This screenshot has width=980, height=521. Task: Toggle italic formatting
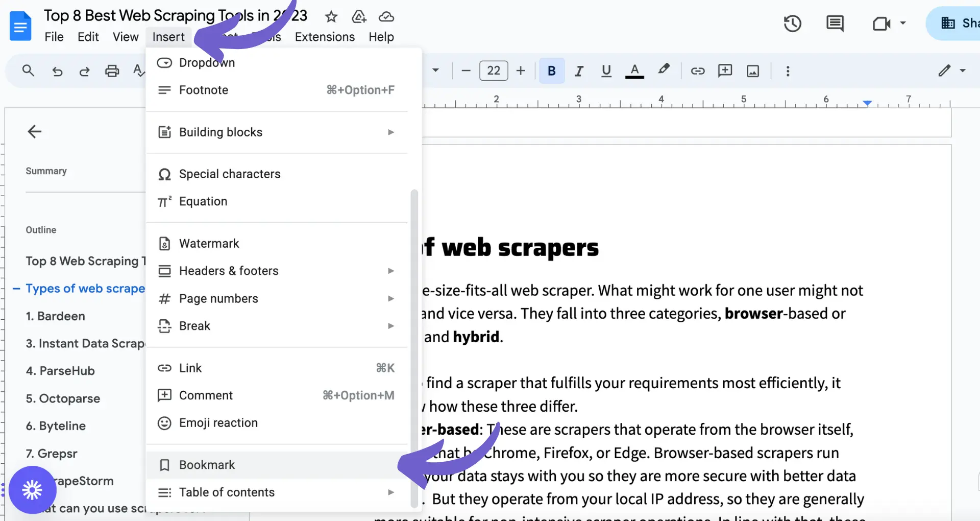(x=579, y=70)
